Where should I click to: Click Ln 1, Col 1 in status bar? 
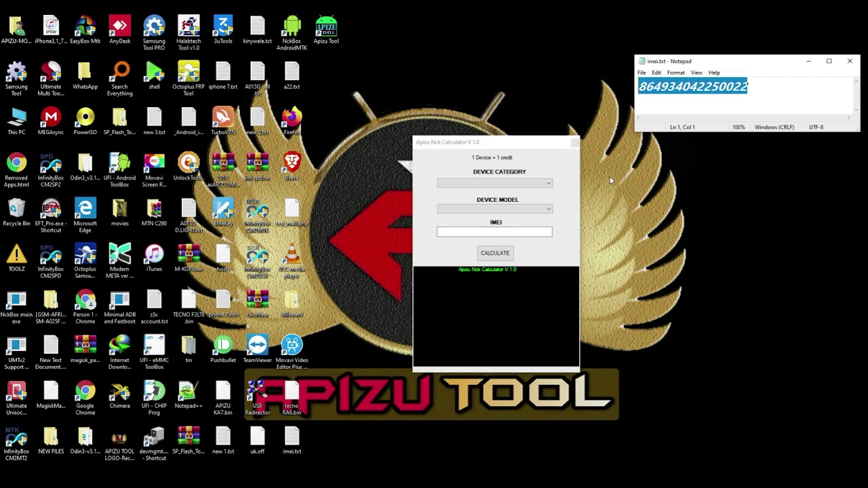tap(682, 127)
